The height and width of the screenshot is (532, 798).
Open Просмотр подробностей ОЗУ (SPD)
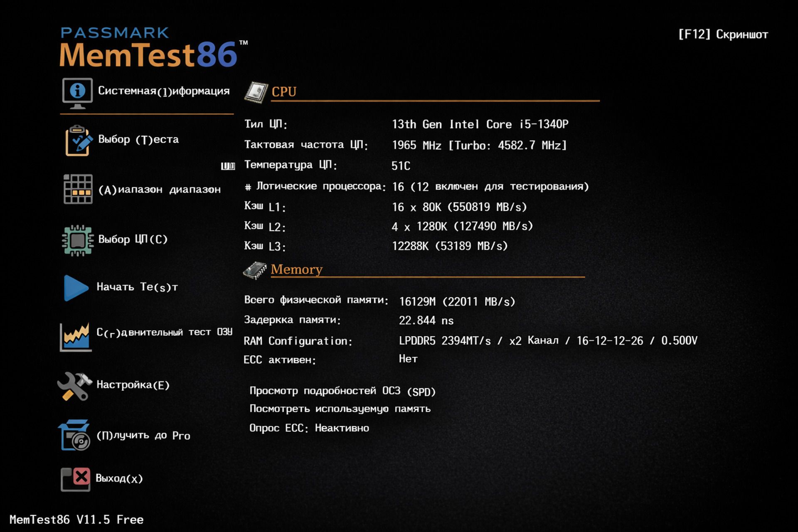click(x=343, y=391)
